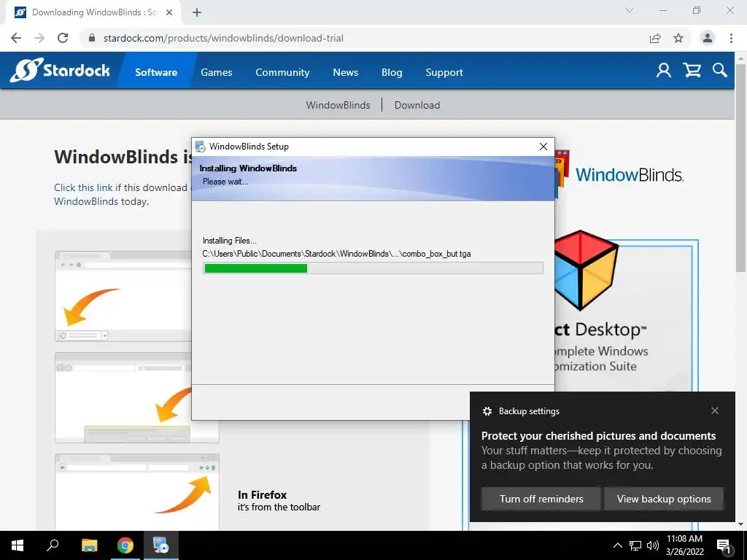
Task: Open the Chrome profile avatar
Action: click(x=708, y=38)
